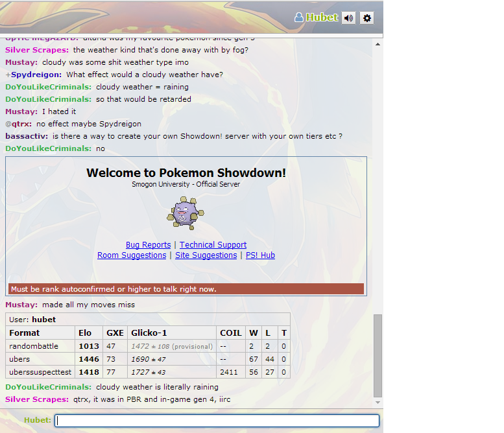Click username qtrx in chat

pos(21,124)
